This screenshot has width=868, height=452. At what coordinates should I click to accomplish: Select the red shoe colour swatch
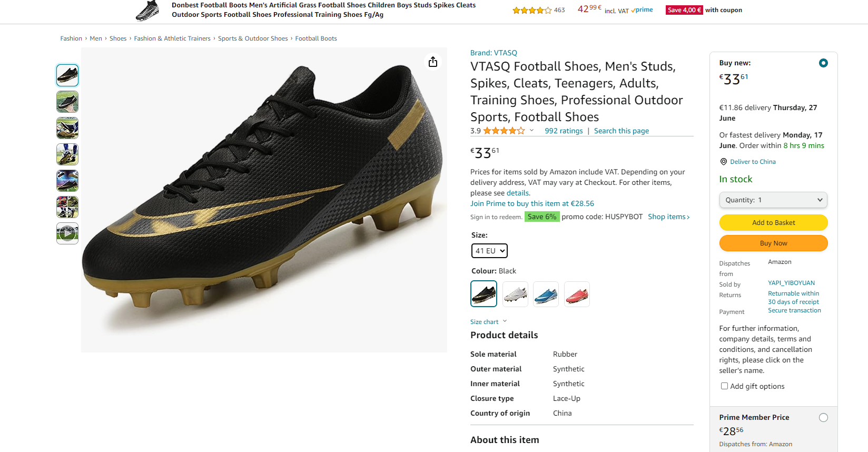point(577,294)
